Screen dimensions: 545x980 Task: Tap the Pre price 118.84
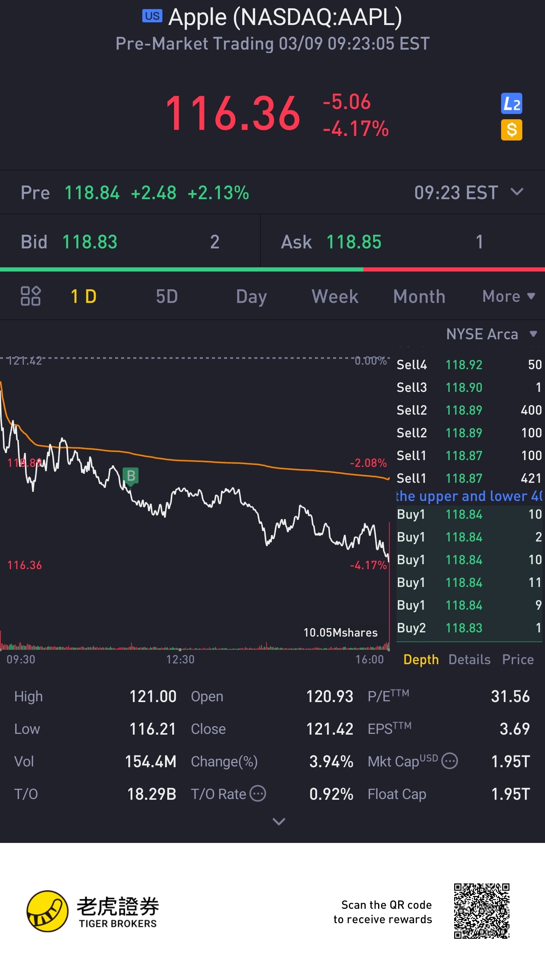[92, 192]
